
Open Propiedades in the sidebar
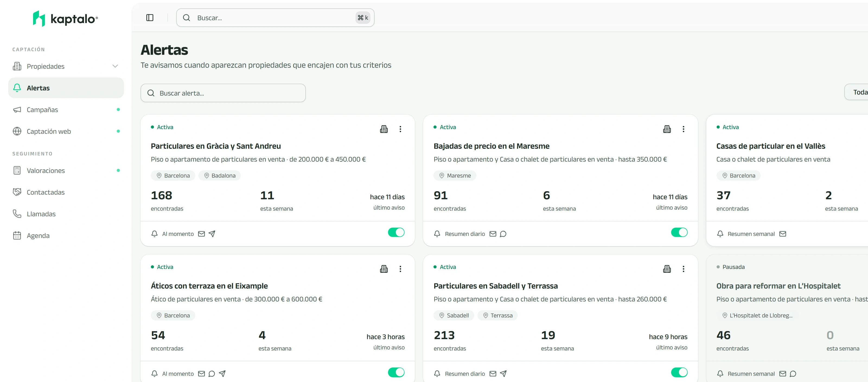(66, 66)
